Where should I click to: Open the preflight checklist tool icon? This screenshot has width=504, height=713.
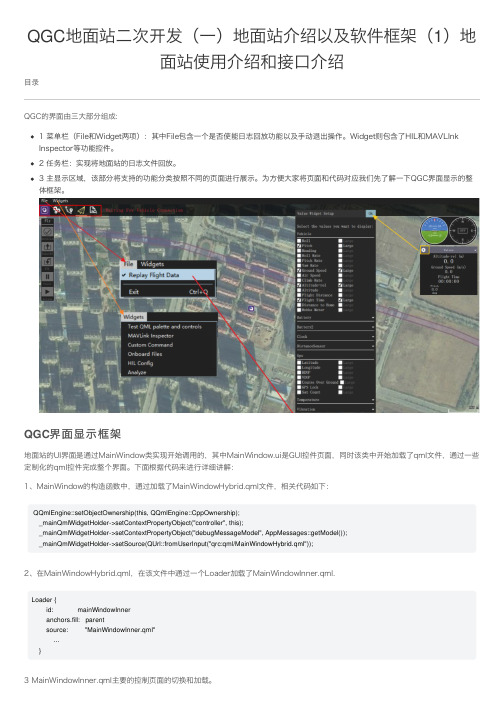click(x=47, y=232)
